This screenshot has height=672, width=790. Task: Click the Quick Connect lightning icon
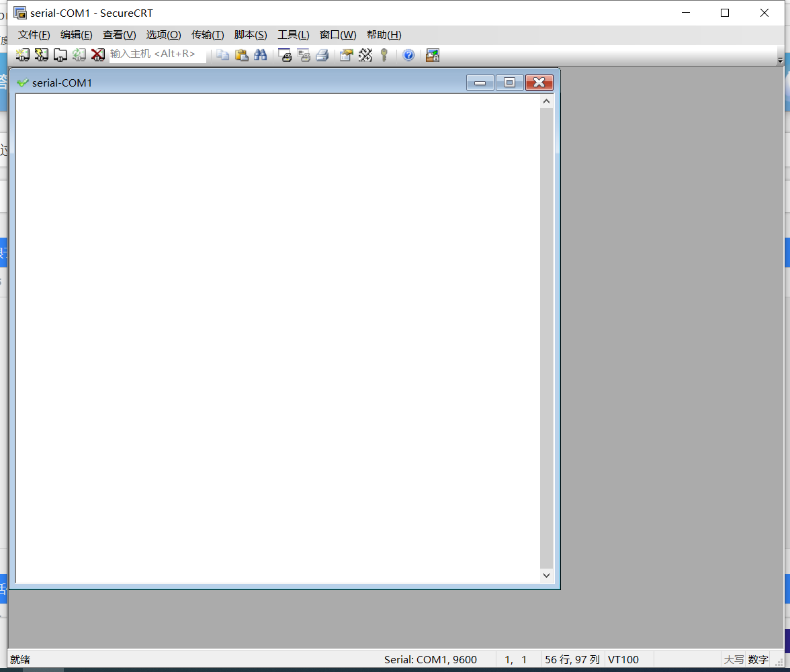42,55
